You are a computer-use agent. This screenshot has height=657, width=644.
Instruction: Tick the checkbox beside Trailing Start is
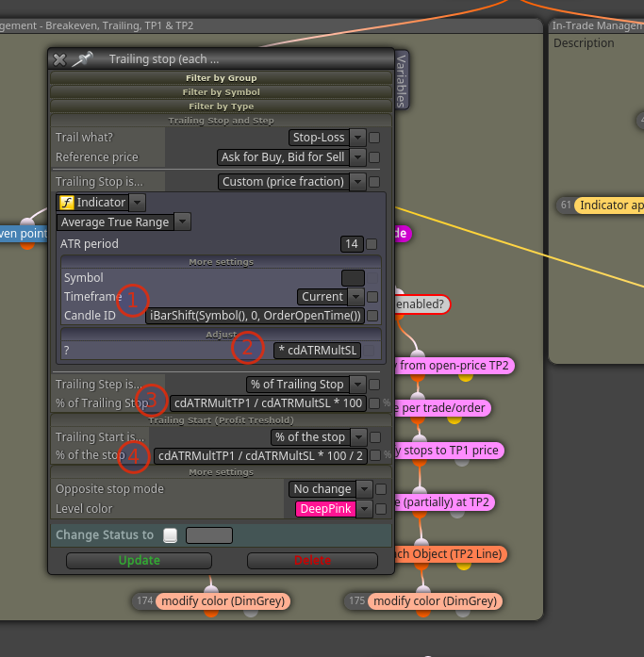375,437
